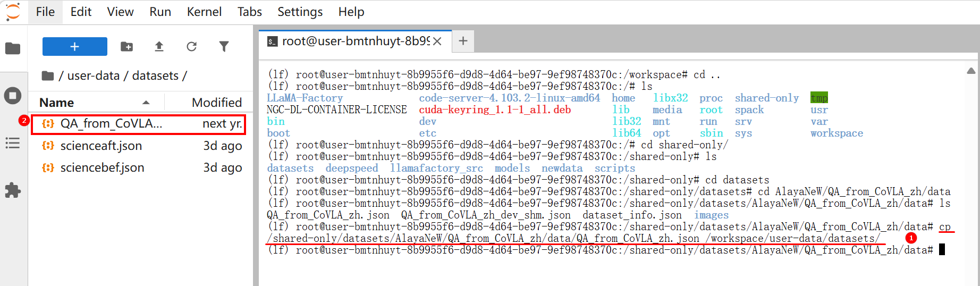Open the File menu
Image resolution: width=980 pixels, height=286 pixels.
[45, 12]
